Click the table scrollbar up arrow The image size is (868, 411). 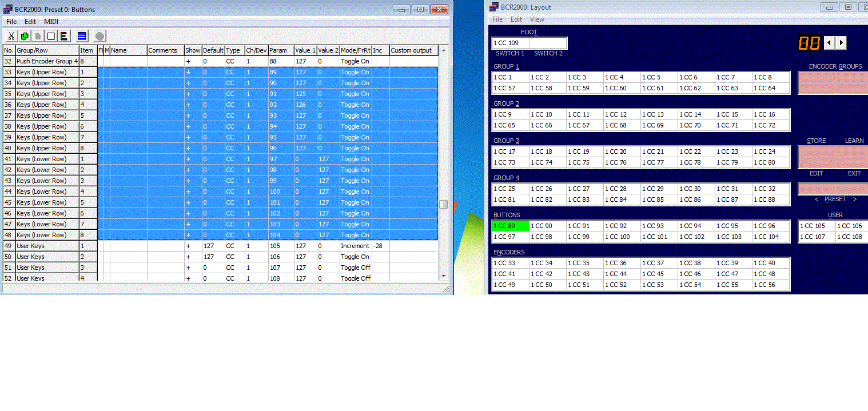pos(443,50)
